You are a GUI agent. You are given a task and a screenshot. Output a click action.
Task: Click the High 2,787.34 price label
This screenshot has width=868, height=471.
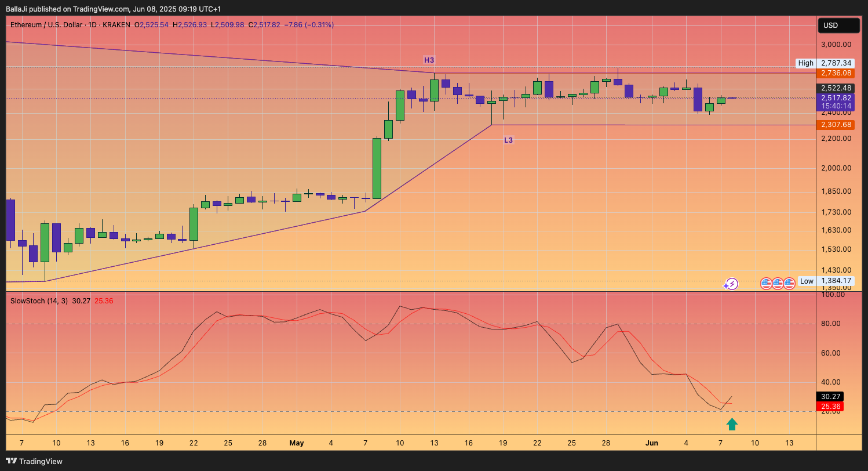tap(825, 63)
